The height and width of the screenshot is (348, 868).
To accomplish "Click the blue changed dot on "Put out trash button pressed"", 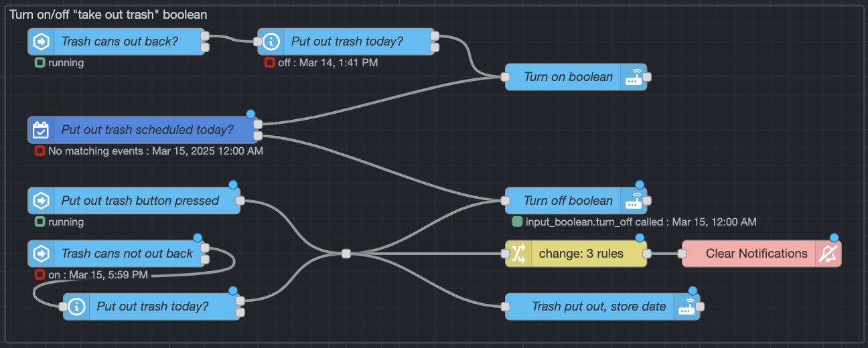I will [232, 185].
